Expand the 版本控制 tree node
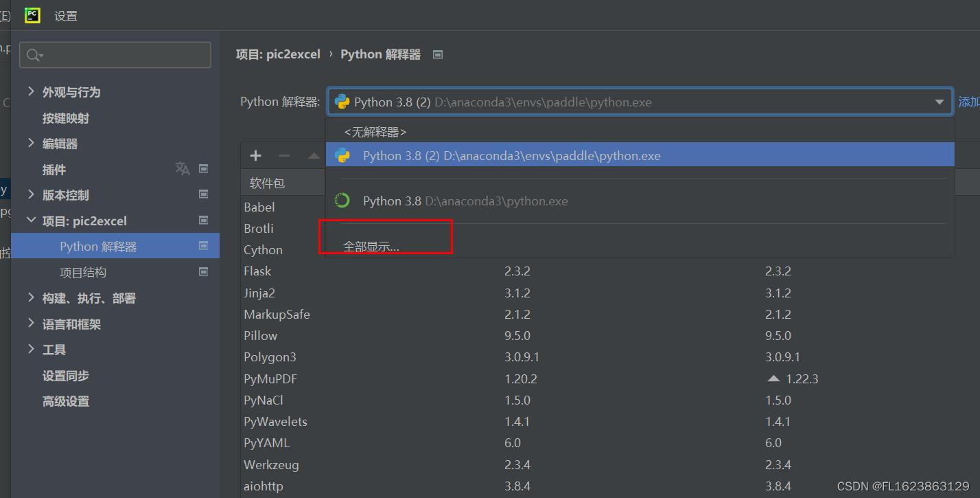This screenshot has height=498, width=980. [31, 194]
